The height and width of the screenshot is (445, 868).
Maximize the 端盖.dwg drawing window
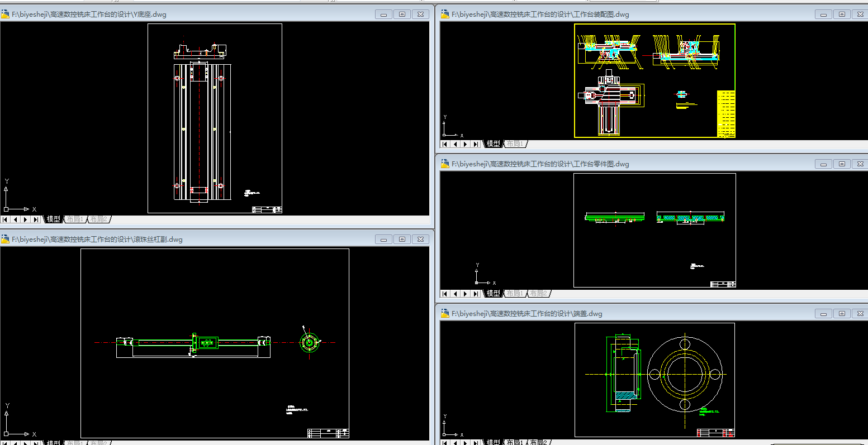(x=842, y=314)
